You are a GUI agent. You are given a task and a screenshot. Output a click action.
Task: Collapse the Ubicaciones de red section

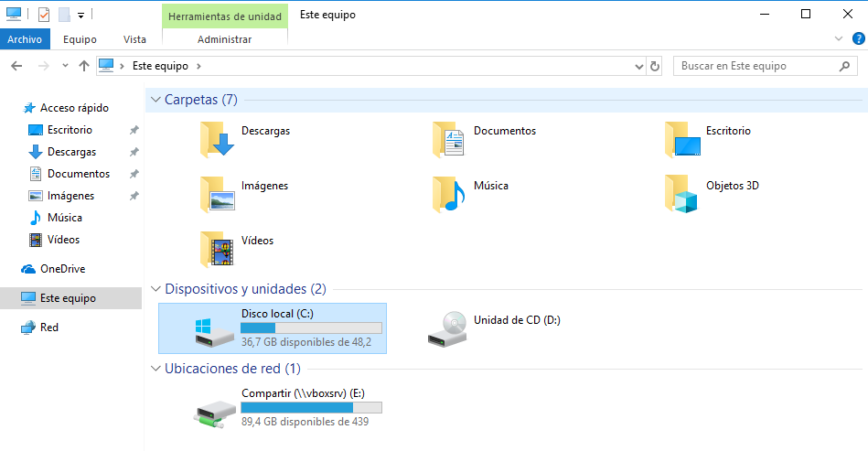click(x=155, y=369)
